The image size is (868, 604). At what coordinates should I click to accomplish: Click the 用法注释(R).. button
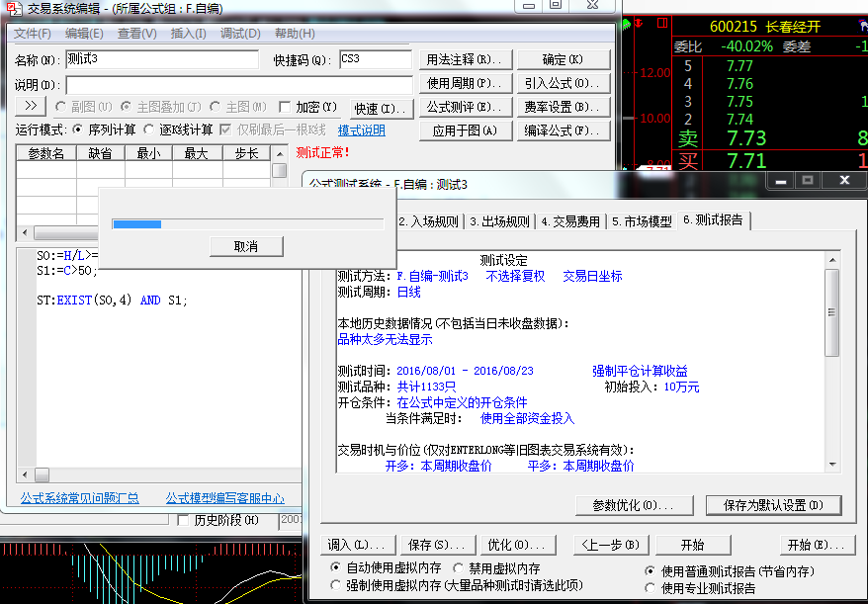[x=465, y=59]
